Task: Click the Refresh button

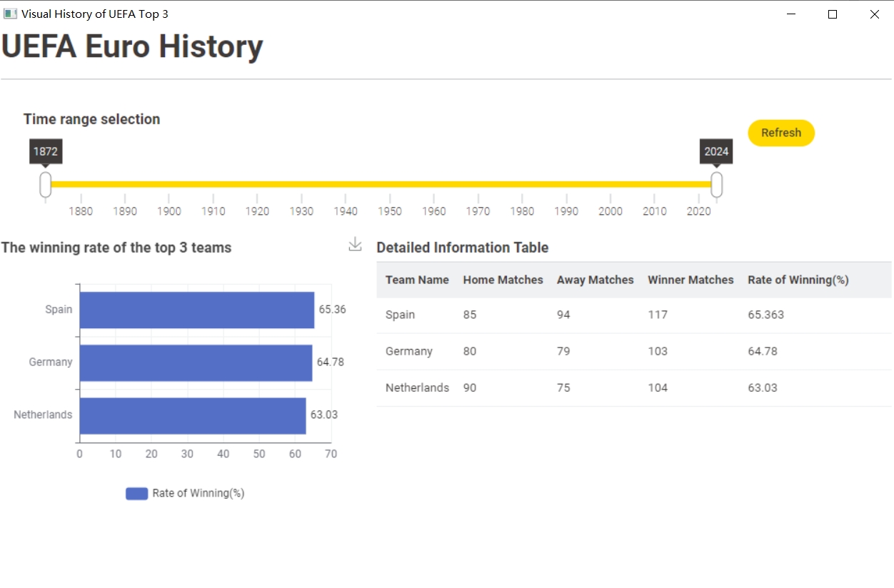Action: 781,133
